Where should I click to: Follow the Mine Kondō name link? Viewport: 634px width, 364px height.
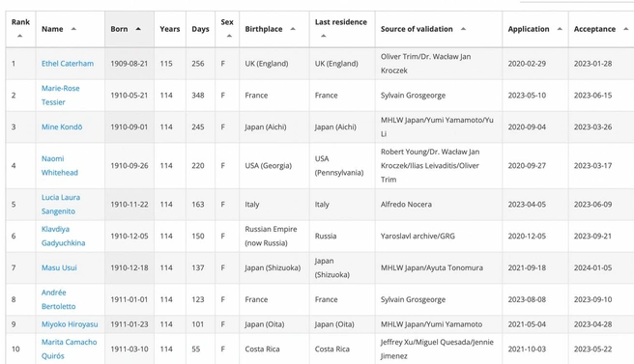[62, 126]
